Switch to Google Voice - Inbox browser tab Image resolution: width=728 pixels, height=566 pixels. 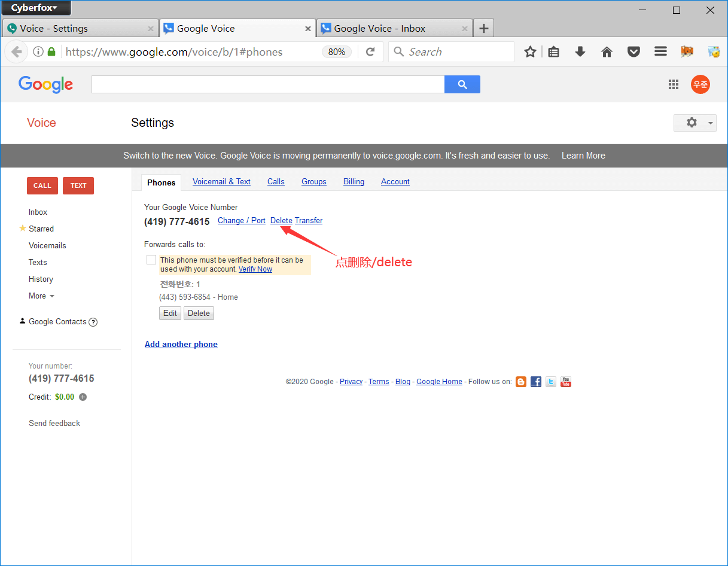(x=394, y=28)
